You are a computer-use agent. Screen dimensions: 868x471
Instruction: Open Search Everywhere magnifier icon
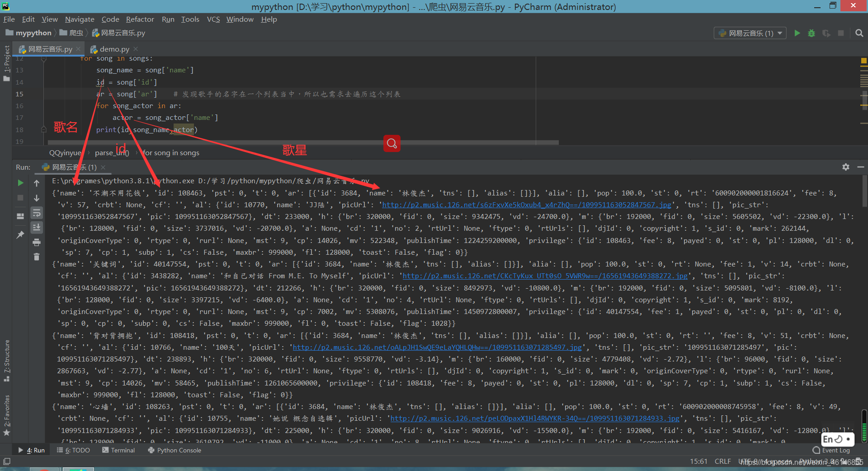coord(859,33)
